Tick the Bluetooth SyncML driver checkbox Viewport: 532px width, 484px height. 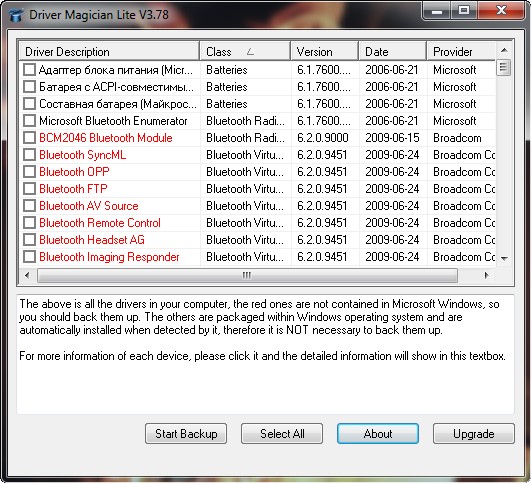click(x=30, y=155)
